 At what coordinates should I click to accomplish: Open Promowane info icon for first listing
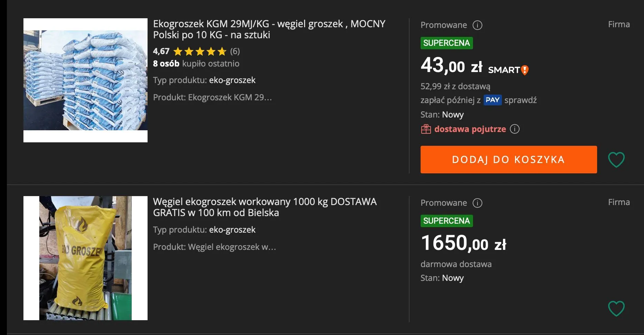tap(477, 25)
